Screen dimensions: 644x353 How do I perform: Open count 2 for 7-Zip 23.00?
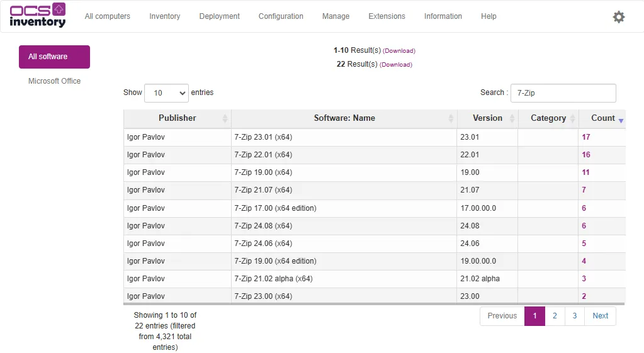coord(584,296)
